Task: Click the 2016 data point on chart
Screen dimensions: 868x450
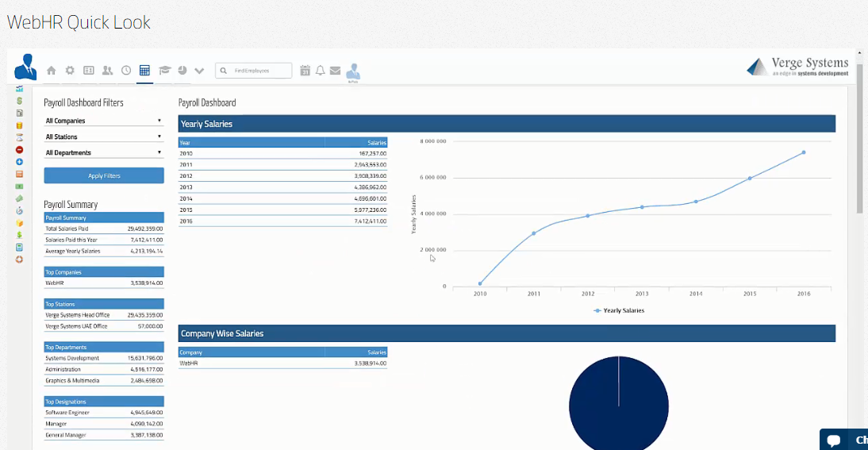Action: (803, 152)
